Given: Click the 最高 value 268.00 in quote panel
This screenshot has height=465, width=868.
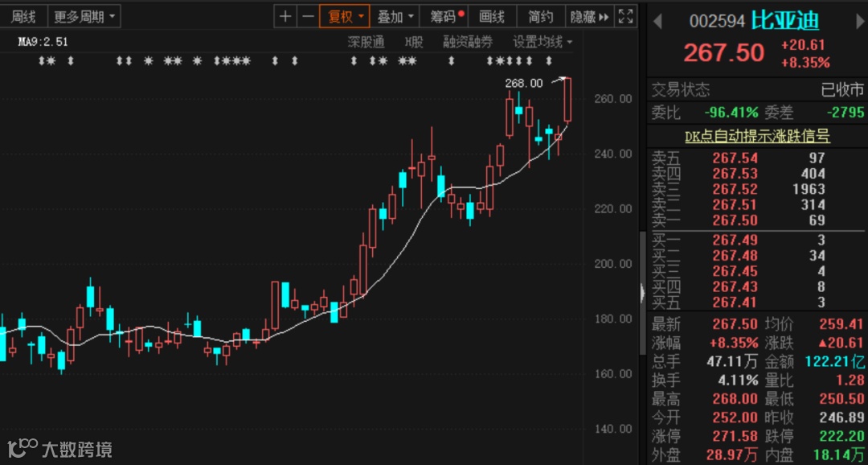Looking at the screenshot, I should (735, 399).
